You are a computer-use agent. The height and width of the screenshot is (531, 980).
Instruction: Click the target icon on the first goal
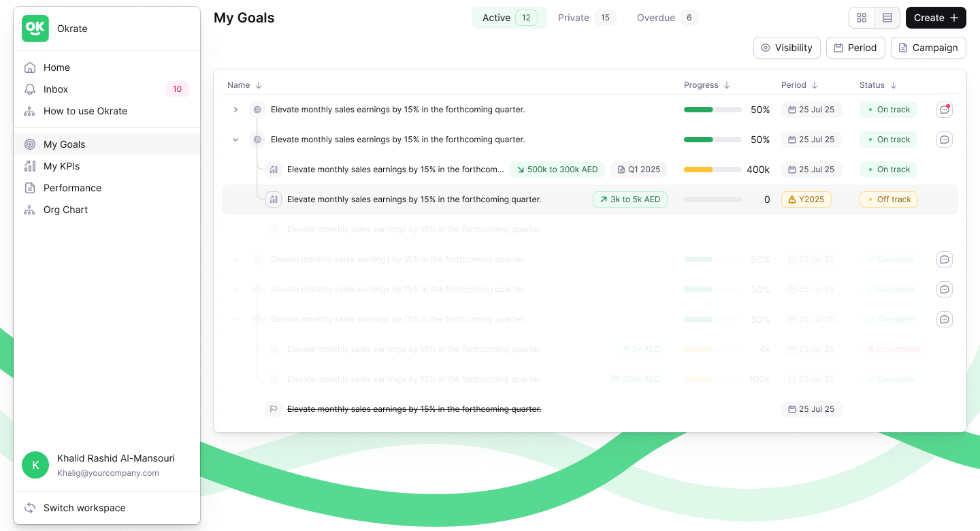click(x=257, y=109)
